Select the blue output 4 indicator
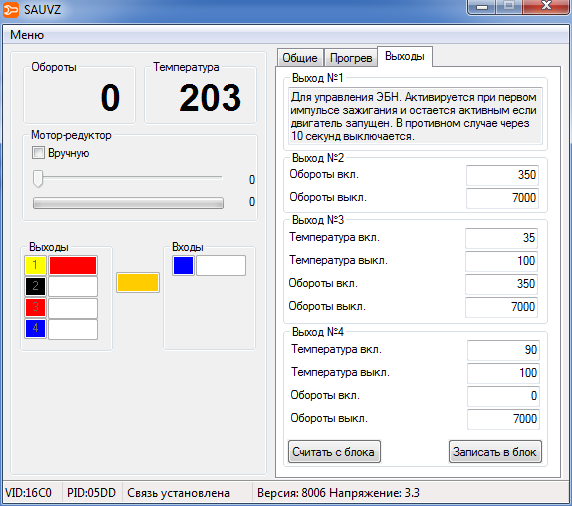This screenshot has width=572, height=506. (35, 328)
